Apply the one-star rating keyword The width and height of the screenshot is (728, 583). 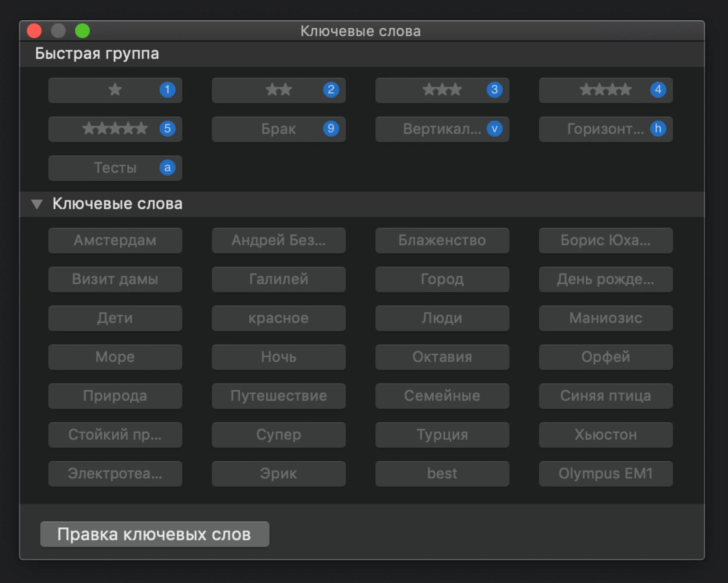click(115, 90)
